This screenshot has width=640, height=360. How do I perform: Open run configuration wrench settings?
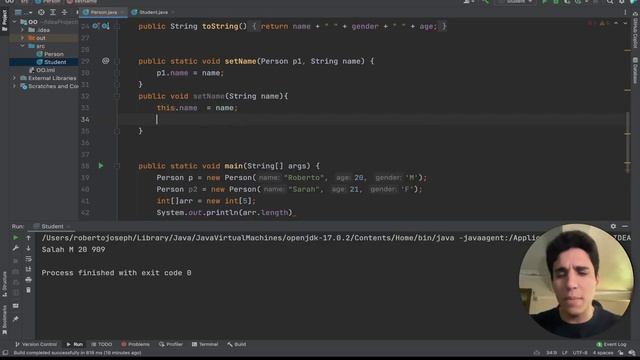[x=16, y=248]
